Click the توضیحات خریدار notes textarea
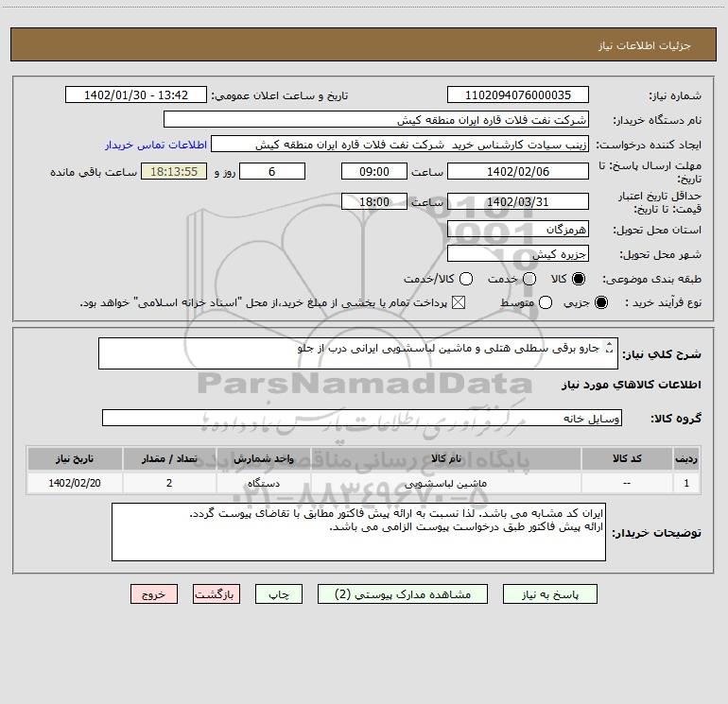The height and width of the screenshot is (704, 728). (x=358, y=532)
